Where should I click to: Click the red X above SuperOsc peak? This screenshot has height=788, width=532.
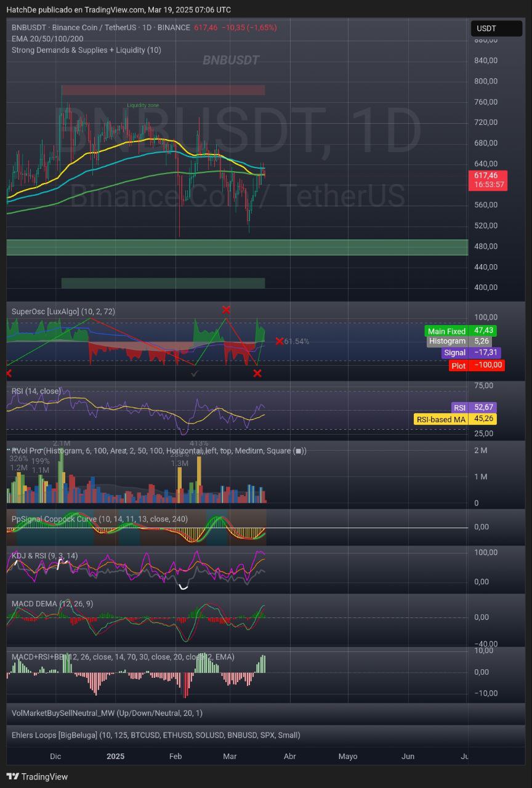[226, 310]
